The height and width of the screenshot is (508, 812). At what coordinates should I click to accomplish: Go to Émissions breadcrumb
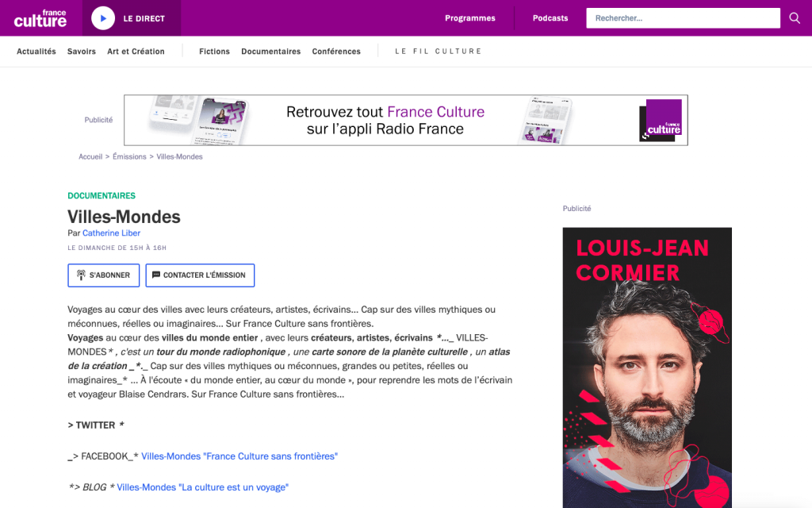coord(129,156)
